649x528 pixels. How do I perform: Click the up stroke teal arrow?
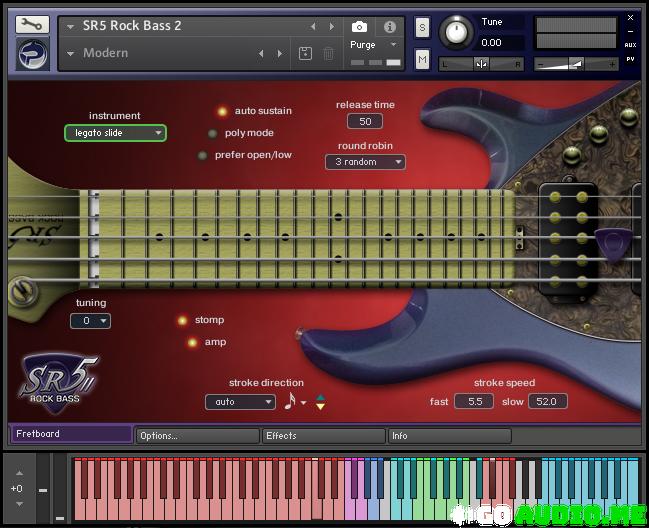click(x=320, y=398)
